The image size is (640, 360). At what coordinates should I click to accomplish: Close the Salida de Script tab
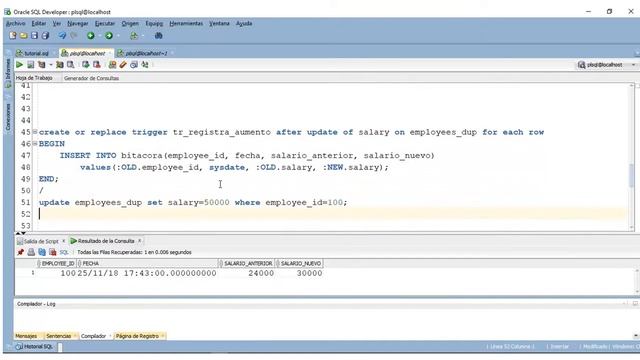[x=63, y=241]
